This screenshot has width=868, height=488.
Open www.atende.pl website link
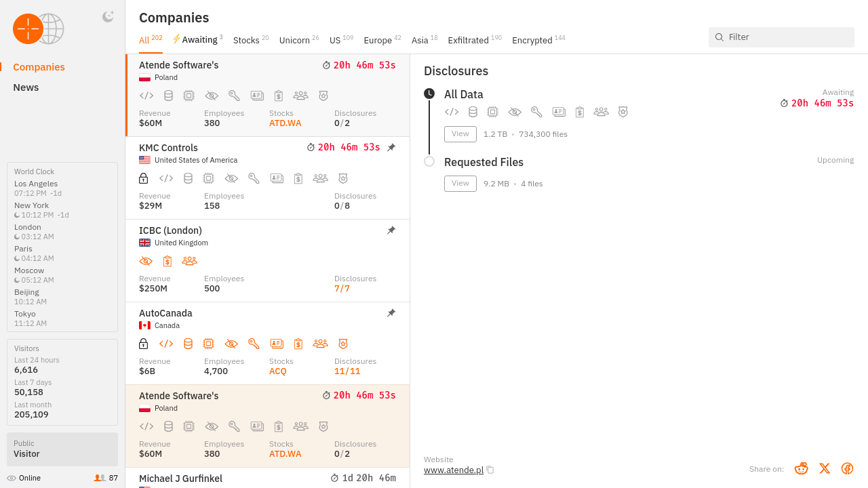(x=453, y=470)
